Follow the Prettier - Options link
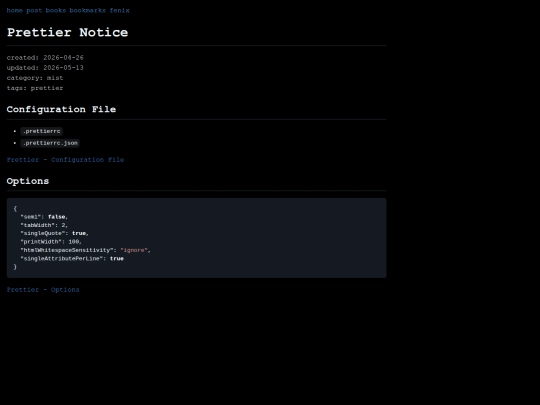 [x=43, y=290]
